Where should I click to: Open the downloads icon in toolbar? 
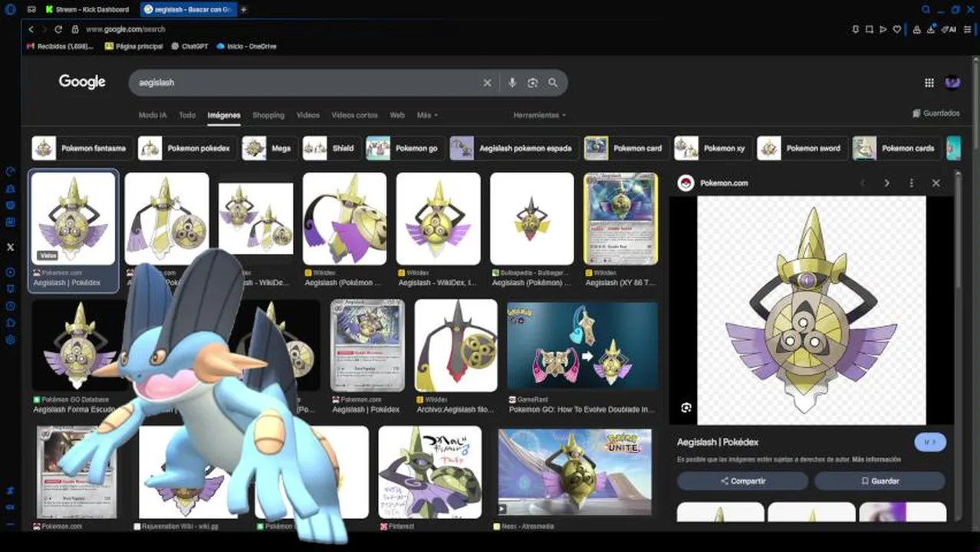(x=931, y=29)
